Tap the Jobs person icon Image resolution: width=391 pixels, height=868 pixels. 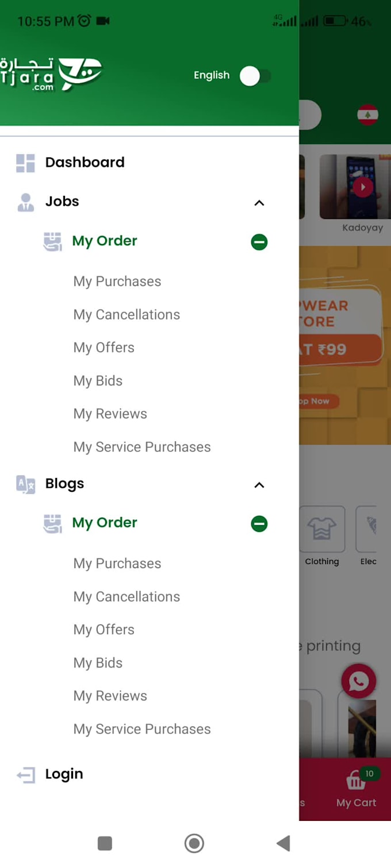pos(25,202)
